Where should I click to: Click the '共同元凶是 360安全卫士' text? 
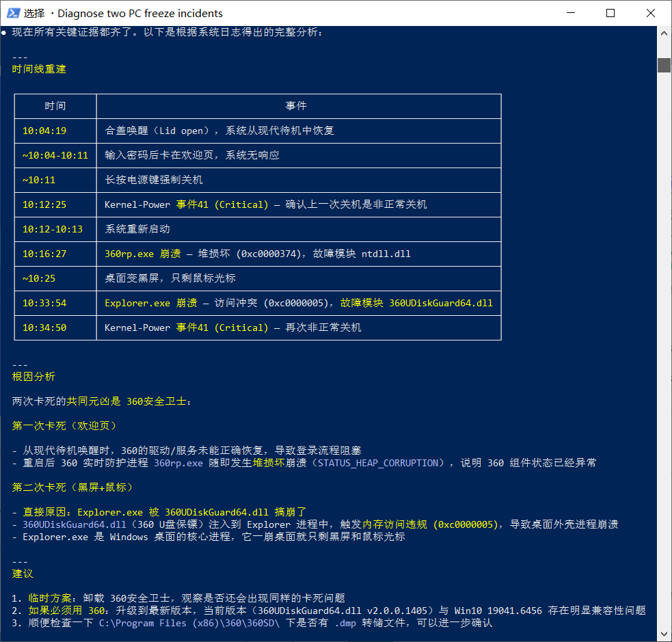126,401
